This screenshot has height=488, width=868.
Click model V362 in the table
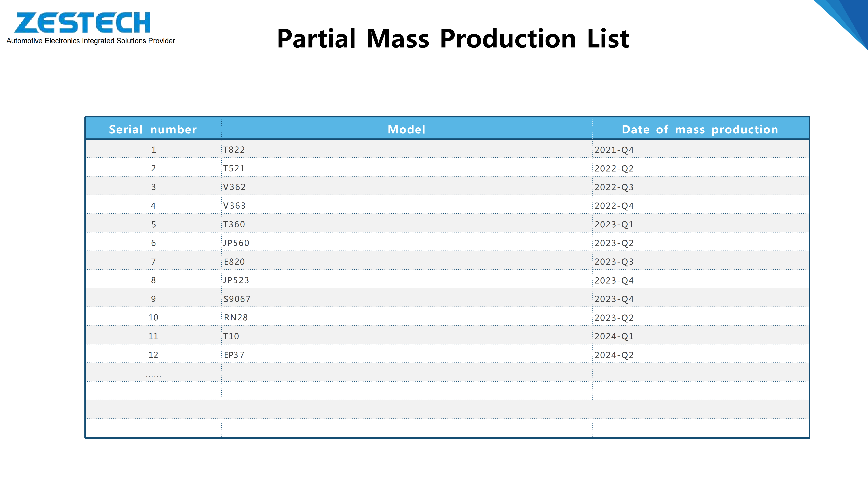234,187
